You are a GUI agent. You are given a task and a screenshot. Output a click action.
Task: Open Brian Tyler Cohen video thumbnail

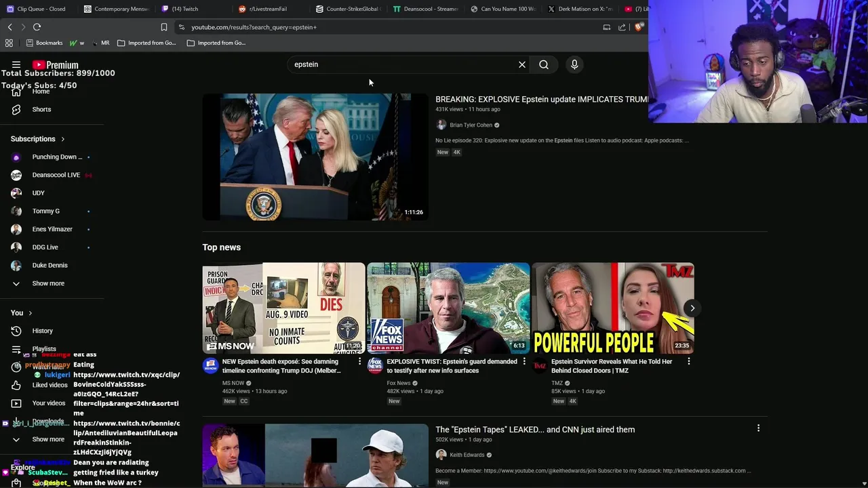click(315, 157)
